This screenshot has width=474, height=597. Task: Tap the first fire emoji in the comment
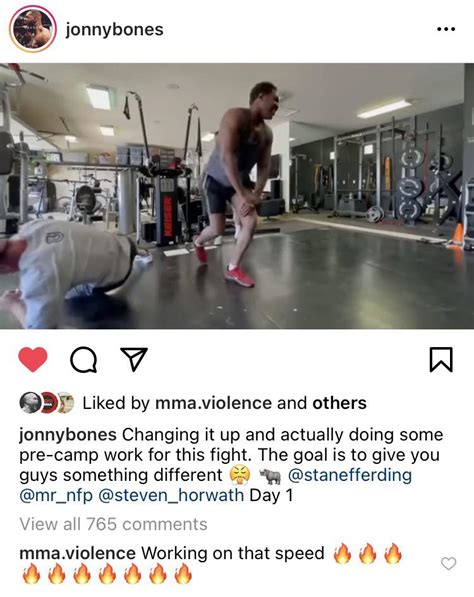pyautogui.click(x=342, y=553)
